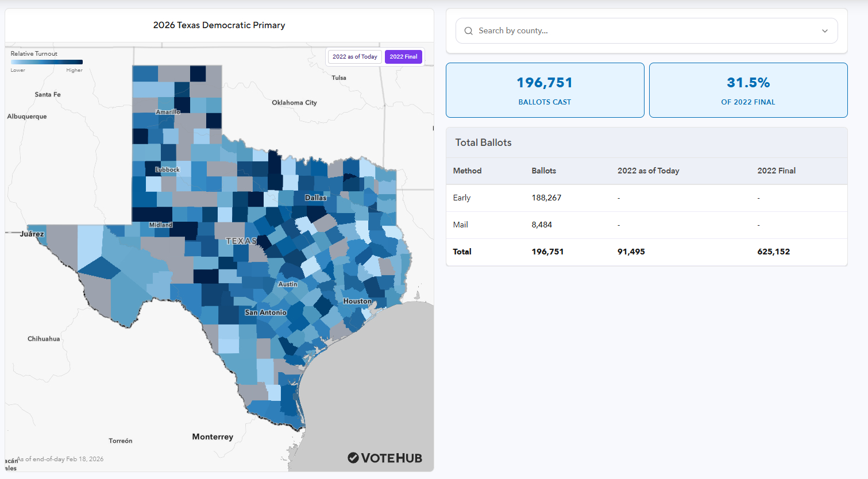868x479 pixels.
Task: Select the Mail ballots table row
Action: click(x=646, y=225)
